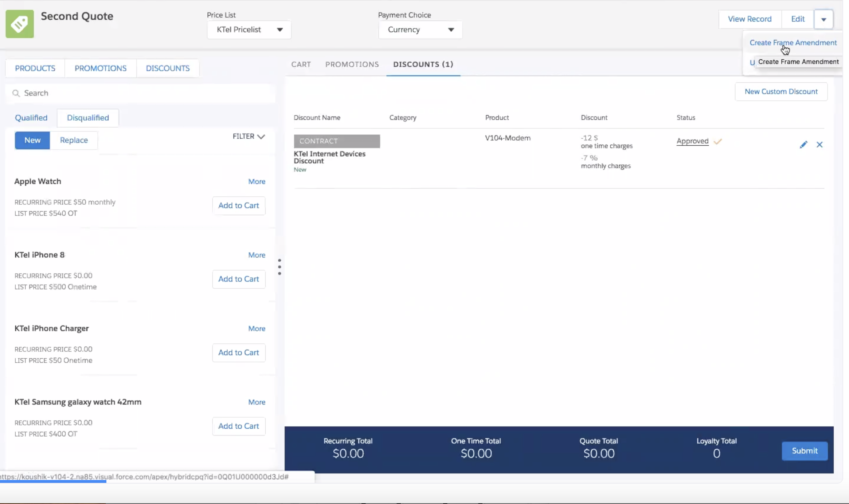The image size is (849, 504).
Task: Expand the FILTER options
Action: [x=249, y=136]
